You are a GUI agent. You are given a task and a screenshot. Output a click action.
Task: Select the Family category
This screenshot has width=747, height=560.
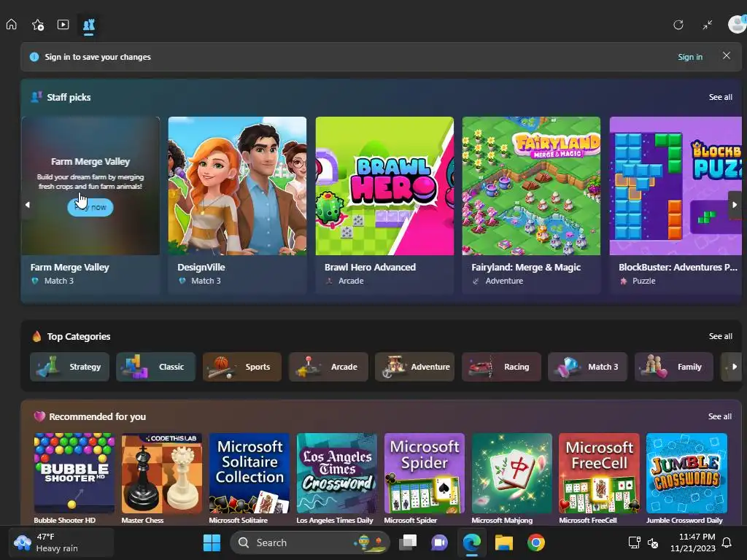tap(673, 367)
